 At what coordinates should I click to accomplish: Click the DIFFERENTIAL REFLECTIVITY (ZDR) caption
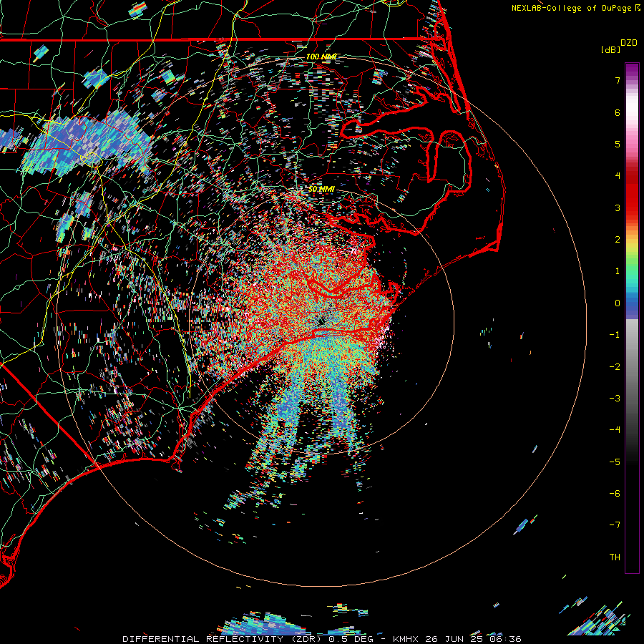pyautogui.click(x=223, y=639)
